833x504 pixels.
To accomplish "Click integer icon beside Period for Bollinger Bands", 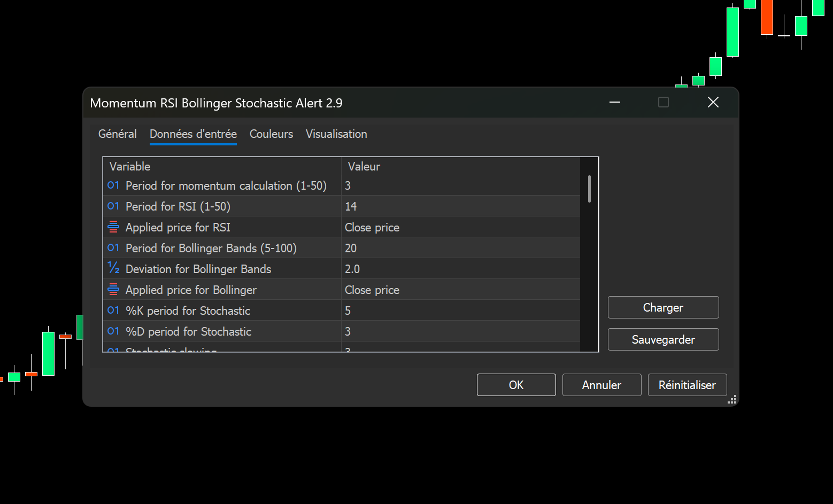I will [113, 248].
